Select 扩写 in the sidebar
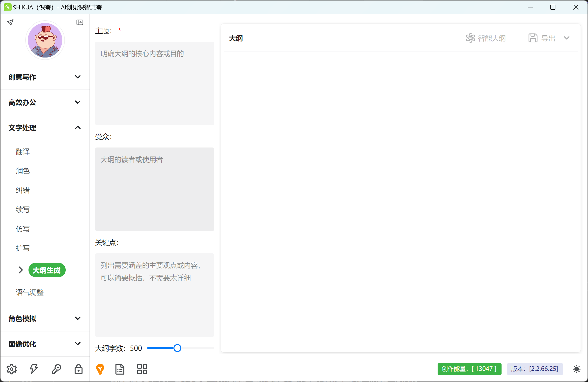The height and width of the screenshot is (382, 588). (x=23, y=248)
